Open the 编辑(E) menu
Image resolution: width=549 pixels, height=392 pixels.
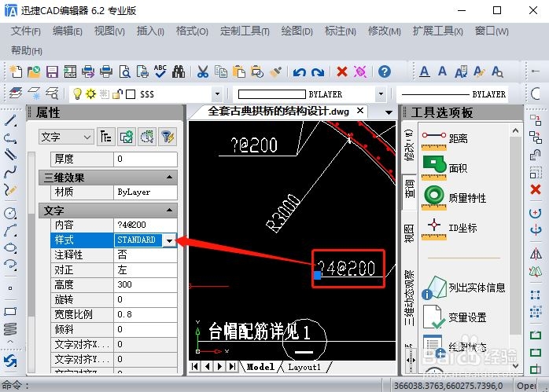(67, 31)
